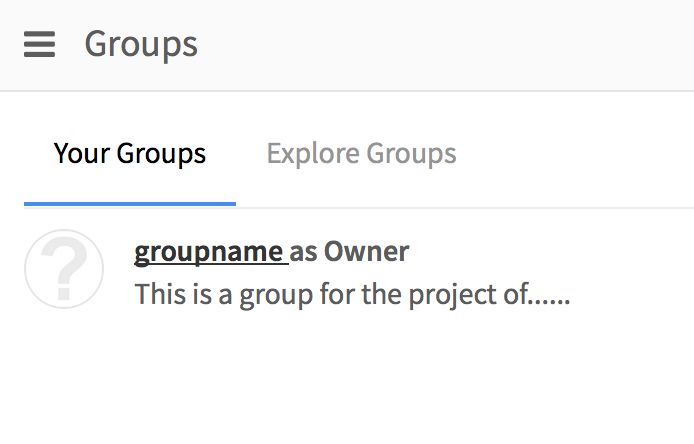Select the group description text
694x444 pixels.
pos(352,295)
